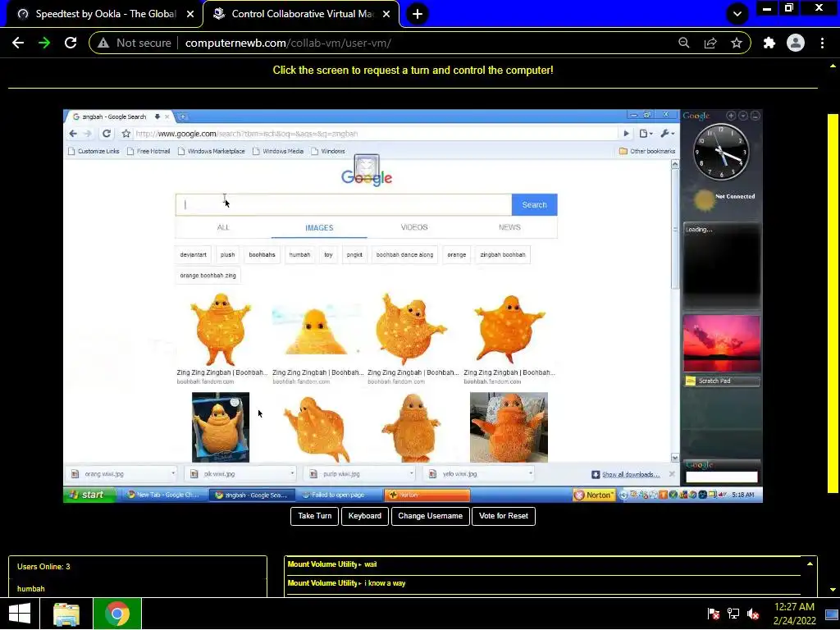Screen dimensions: 840x630
Task: Share this page via share icon
Action: pyautogui.click(x=710, y=43)
